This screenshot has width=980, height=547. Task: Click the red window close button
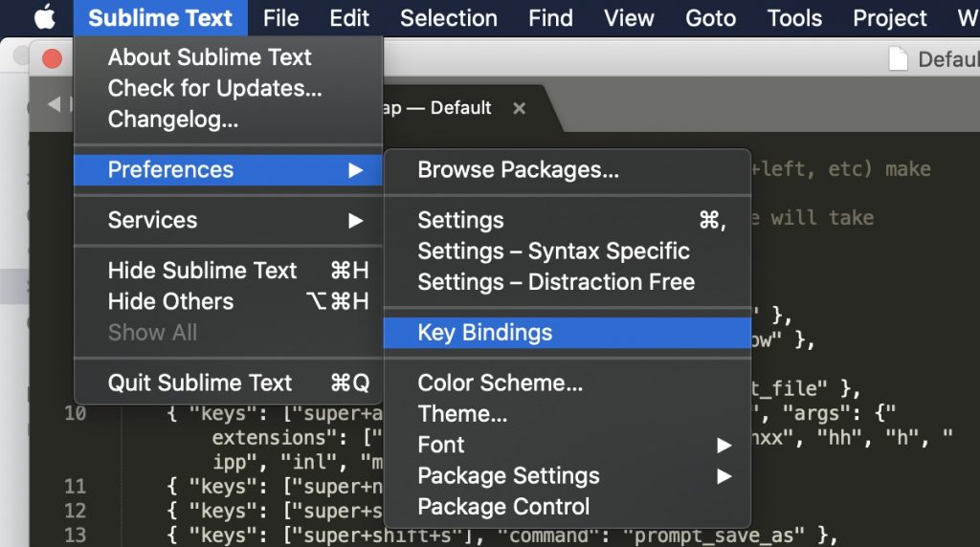[x=52, y=58]
